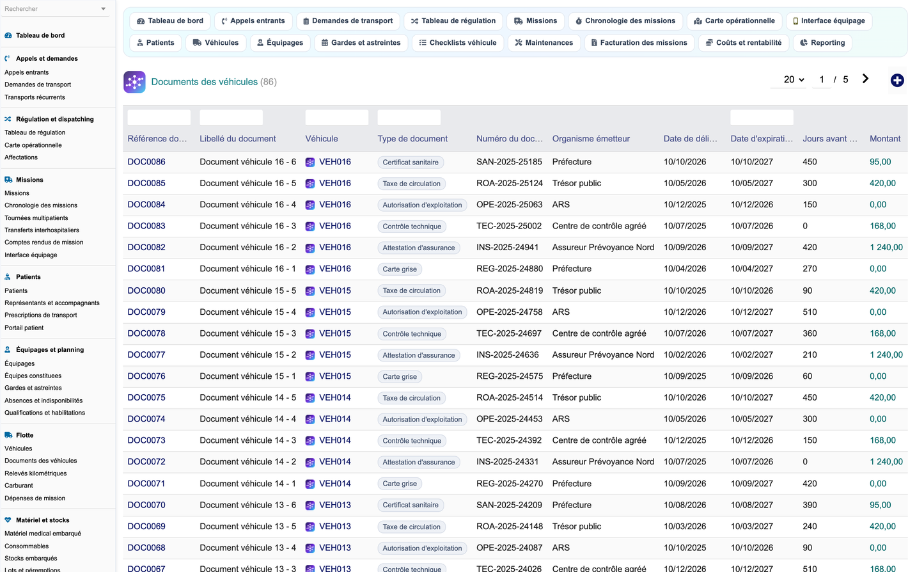Viewport: 924px width, 572px height.
Task: Open Affectations in sidebar
Action: [x=21, y=157]
